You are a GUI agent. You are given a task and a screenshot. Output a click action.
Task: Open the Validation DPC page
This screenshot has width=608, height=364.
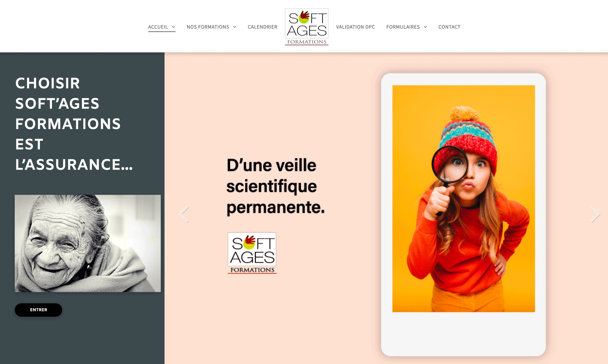tap(355, 27)
